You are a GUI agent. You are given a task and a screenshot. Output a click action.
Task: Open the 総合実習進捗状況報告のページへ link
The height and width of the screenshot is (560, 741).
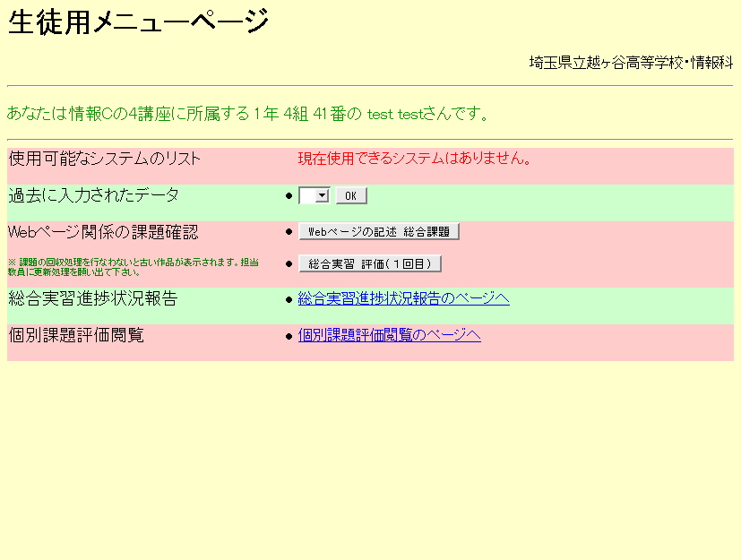pyautogui.click(x=403, y=298)
